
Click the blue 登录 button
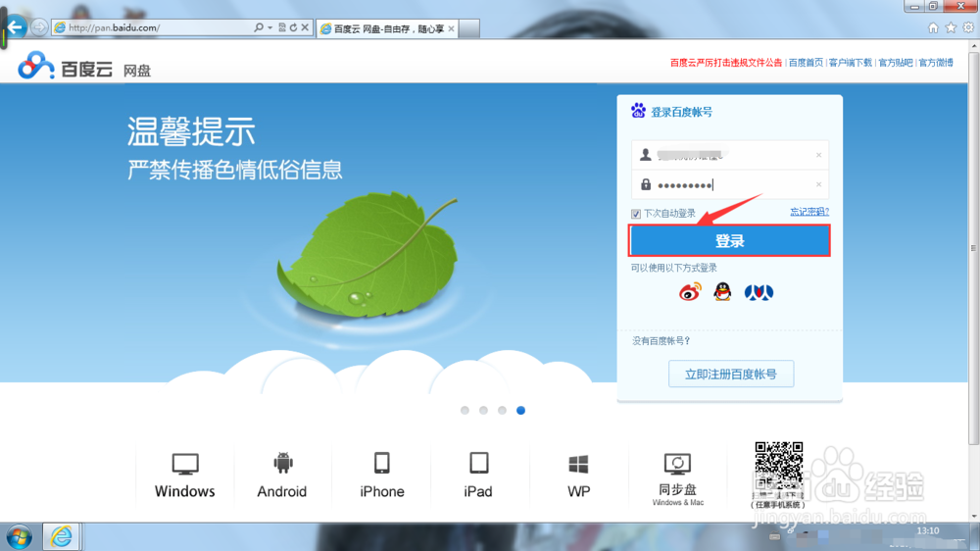tap(729, 241)
